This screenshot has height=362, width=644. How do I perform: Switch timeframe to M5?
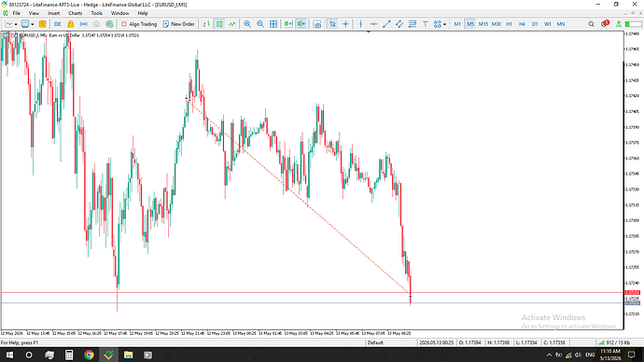coord(470,24)
